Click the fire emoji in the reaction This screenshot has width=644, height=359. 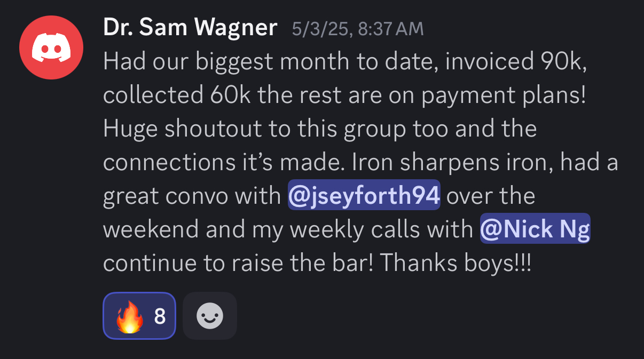coord(130,316)
